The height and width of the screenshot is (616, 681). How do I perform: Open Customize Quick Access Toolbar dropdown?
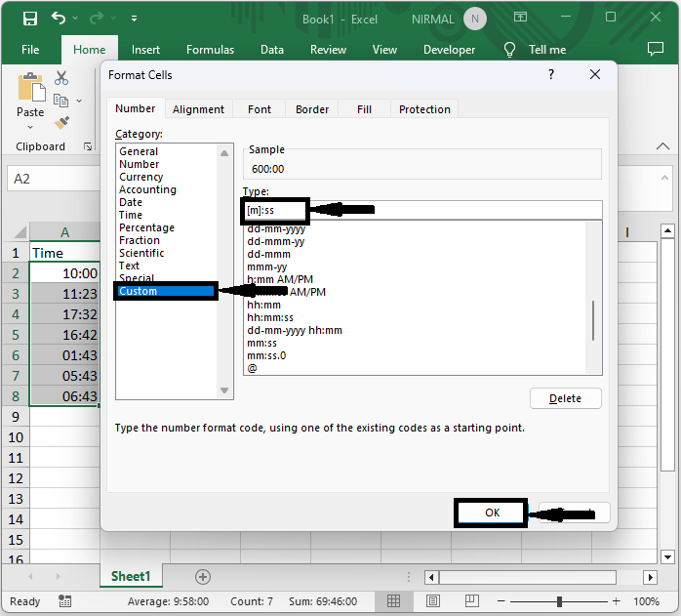134,18
